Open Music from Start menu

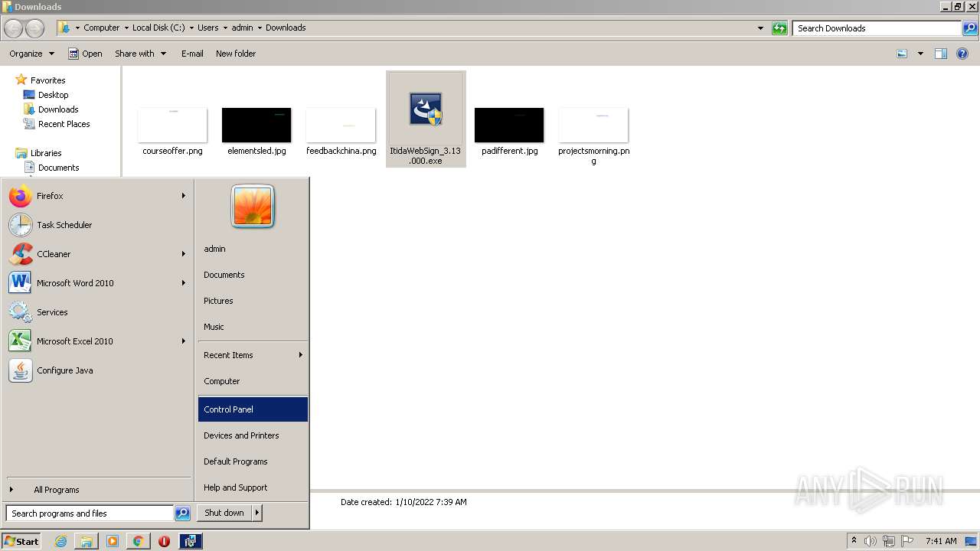253,327
